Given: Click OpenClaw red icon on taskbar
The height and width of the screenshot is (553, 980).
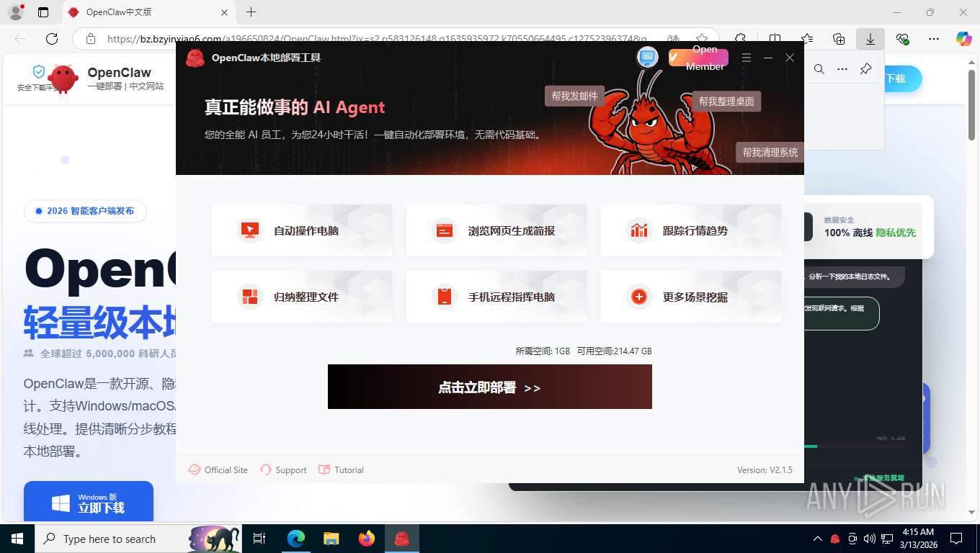Looking at the screenshot, I should (402, 539).
